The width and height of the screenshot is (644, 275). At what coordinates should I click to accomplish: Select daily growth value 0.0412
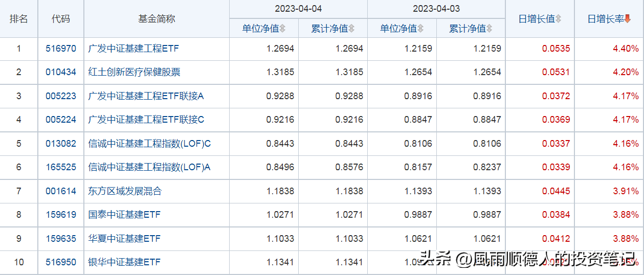(556, 239)
